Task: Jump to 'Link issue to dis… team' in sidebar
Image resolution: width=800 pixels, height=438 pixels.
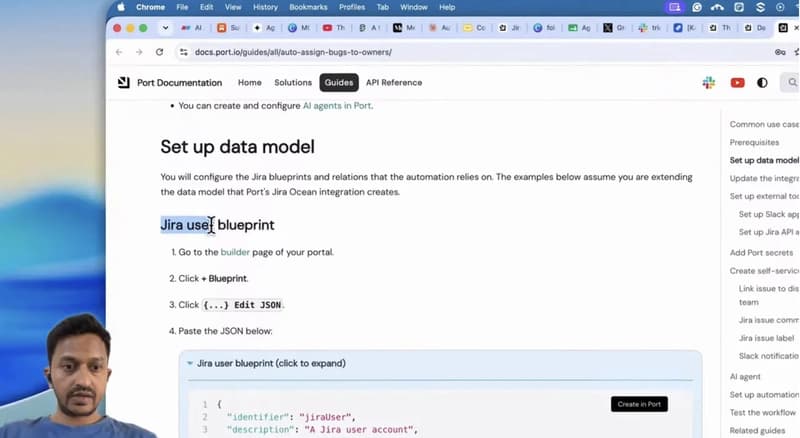Action: pyautogui.click(x=768, y=296)
